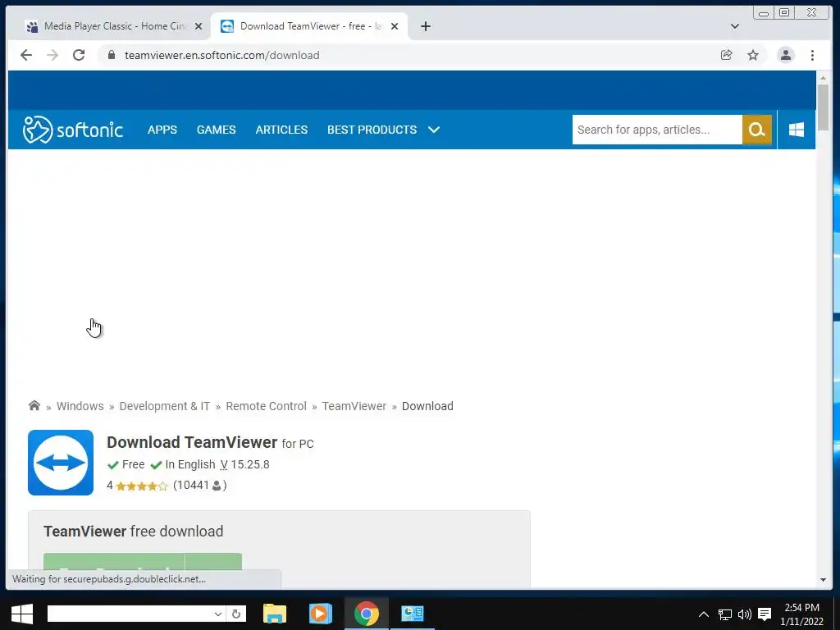Click the Download breadcrumb text
The image size is (840, 630).
427,406
